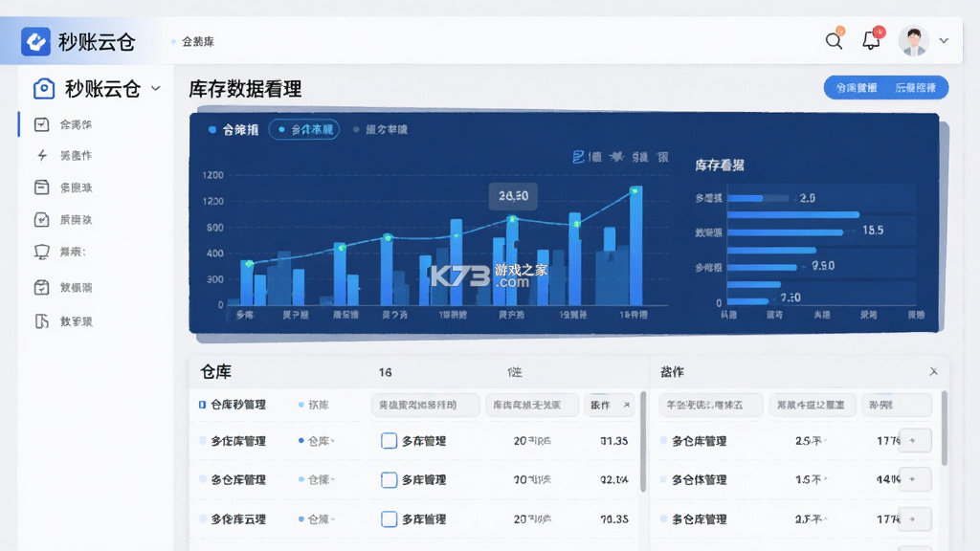Tick the checkbox in the 02 row

pos(389,480)
